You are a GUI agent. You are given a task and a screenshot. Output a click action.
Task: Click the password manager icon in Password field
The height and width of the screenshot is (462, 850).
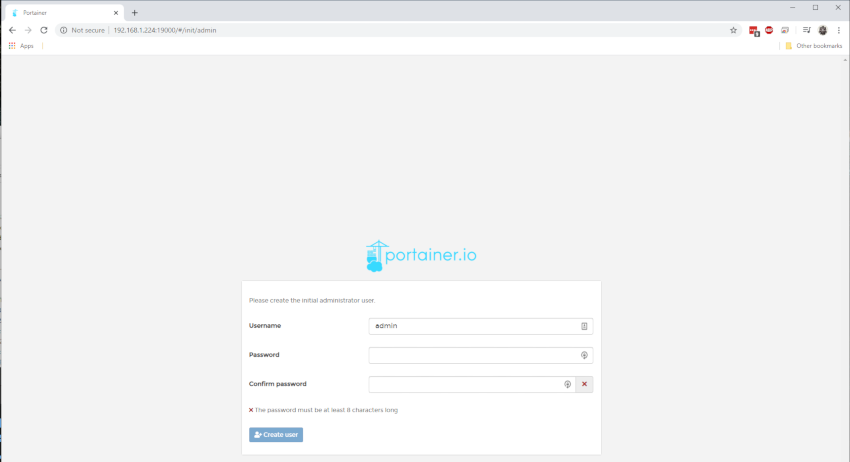584,355
